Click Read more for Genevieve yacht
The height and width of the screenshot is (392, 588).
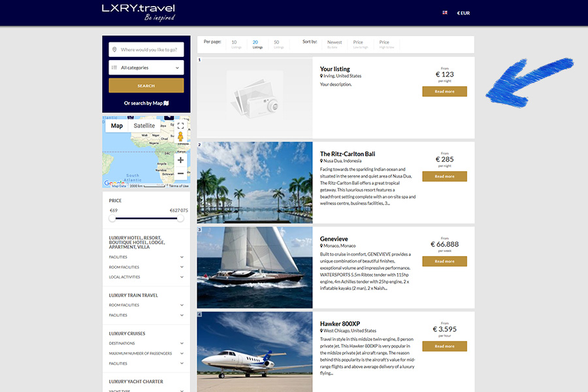coord(444,261)
